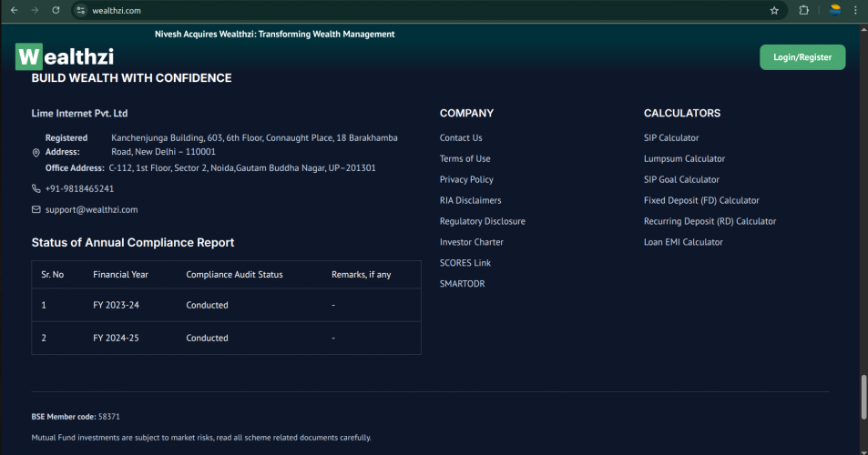Viewport: 868px width, 455px height.
Task: Open Investor Charter link
Action: pyautogui.click(x=471, y=242)
